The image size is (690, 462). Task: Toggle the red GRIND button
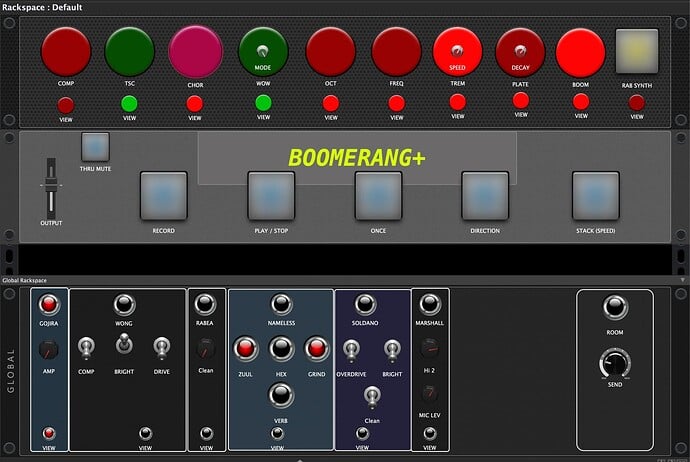tap(316, 349)
